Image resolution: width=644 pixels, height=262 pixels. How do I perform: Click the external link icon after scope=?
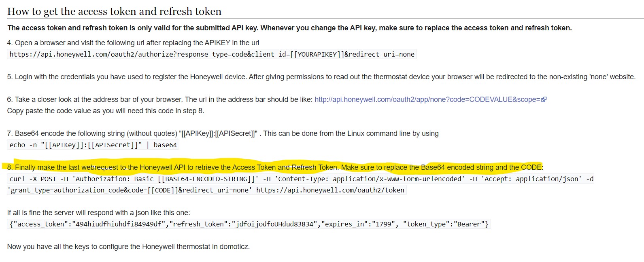544,99
